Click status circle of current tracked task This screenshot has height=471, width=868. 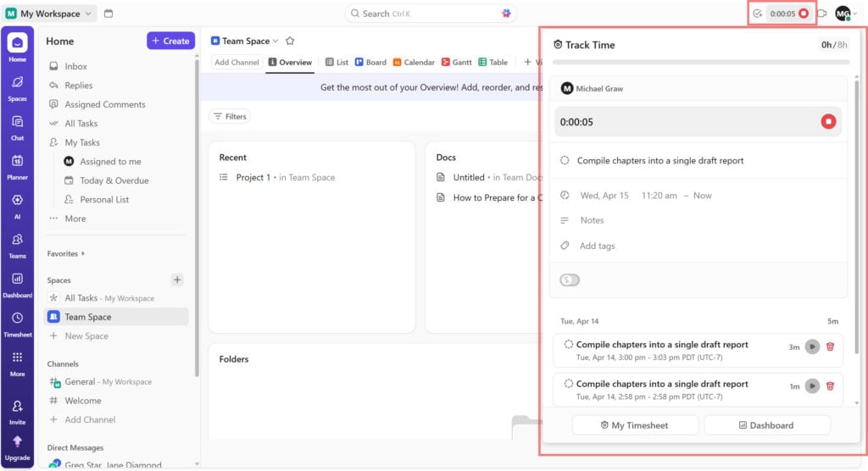(x=565, y=160)
